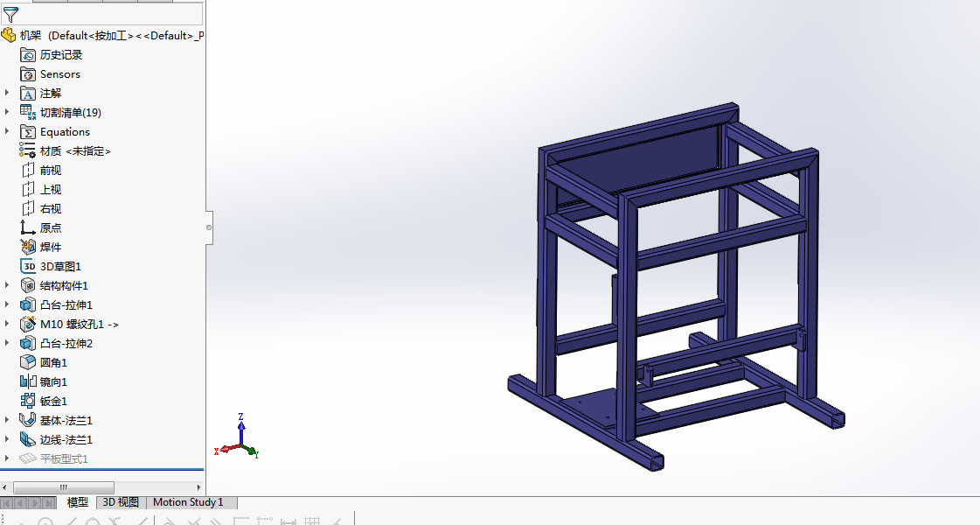This screenshot has height=525, width=980.
Task: Click the filter funnel icon above the feature tree
Action: coord(10,14)
